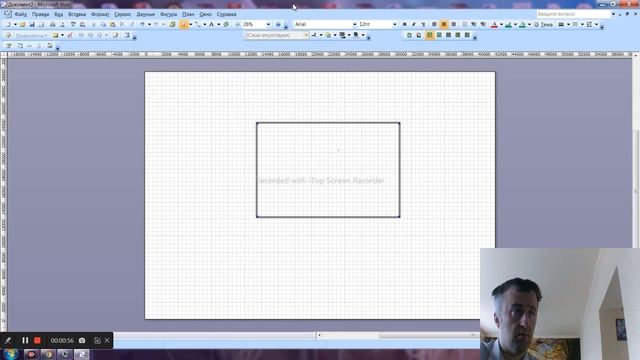
Task: Click the Print icon in toolbar
Action: click(52, 24)
